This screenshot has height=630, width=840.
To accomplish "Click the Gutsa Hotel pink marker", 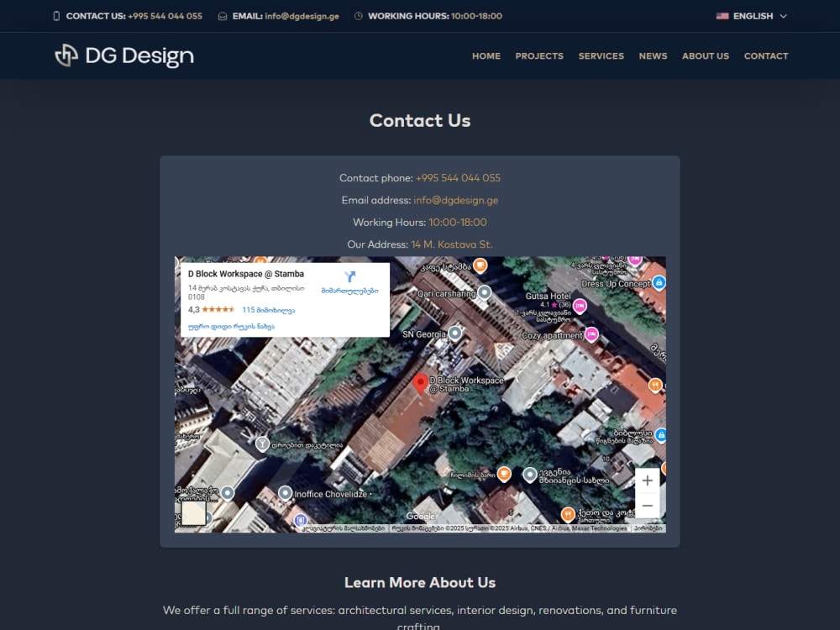I will point(580,306).
